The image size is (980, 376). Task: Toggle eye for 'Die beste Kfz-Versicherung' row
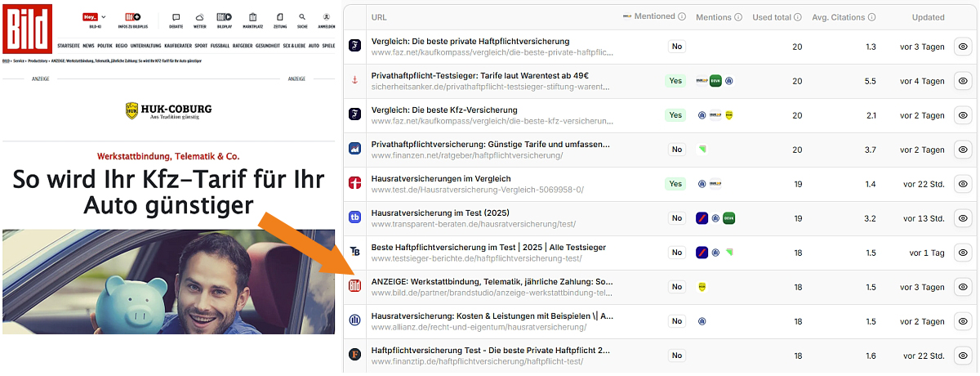tap(963, 115)
